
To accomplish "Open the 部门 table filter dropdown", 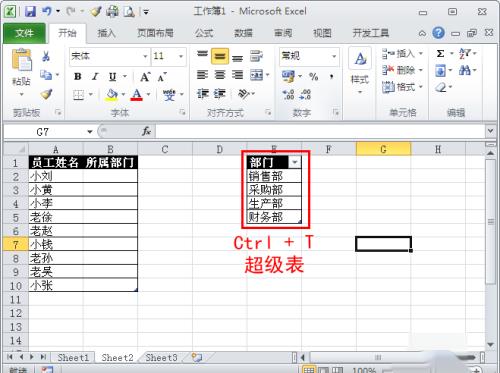I will click(295, 162).
